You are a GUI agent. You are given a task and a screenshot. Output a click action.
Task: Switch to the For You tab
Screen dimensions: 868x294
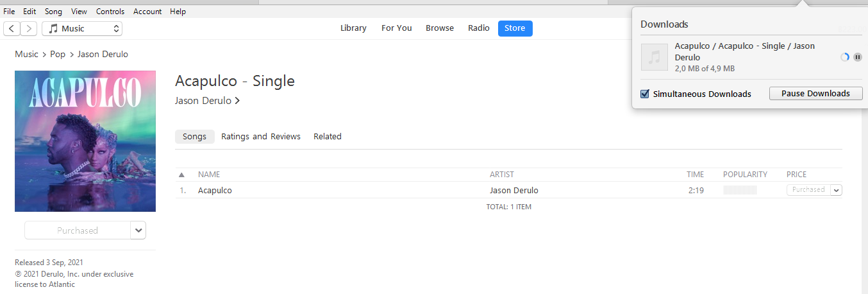click(x=397, y=28)
